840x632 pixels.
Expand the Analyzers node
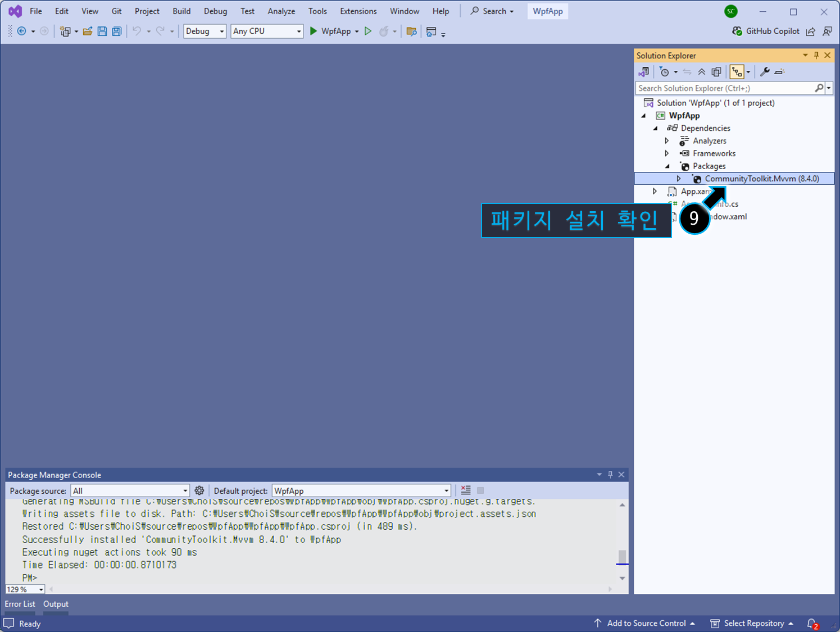coord(667,141)
